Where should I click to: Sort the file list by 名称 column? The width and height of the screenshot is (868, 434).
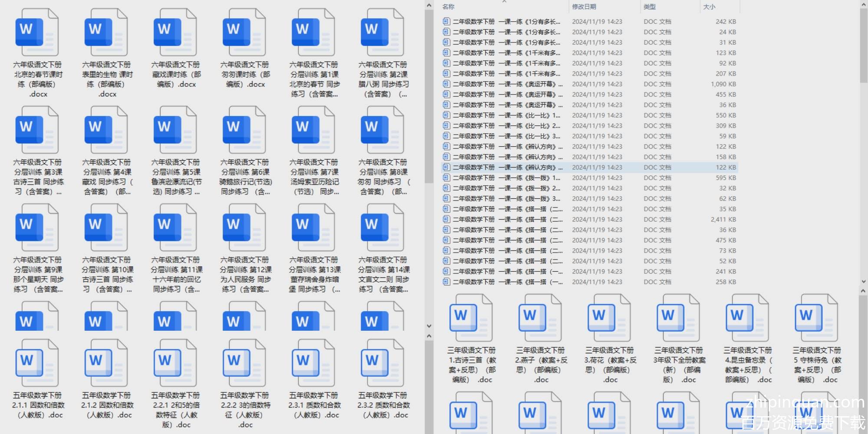click(448, 7)
